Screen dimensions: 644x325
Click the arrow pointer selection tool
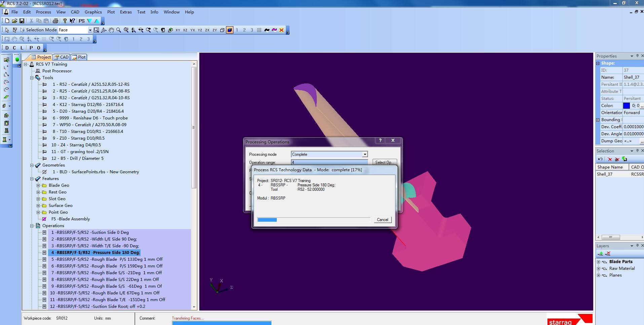click(x=7, y=30)
